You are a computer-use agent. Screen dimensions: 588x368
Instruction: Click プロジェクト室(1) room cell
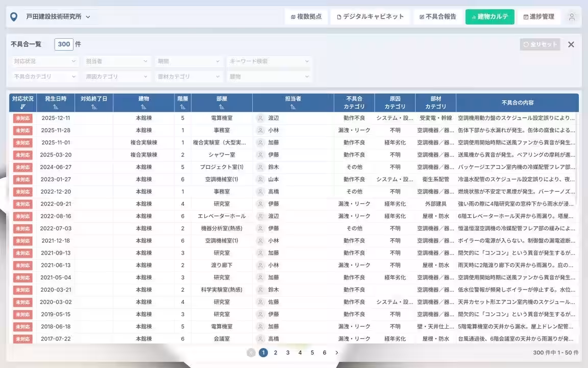pyautogui.click(x=222, y=167)
